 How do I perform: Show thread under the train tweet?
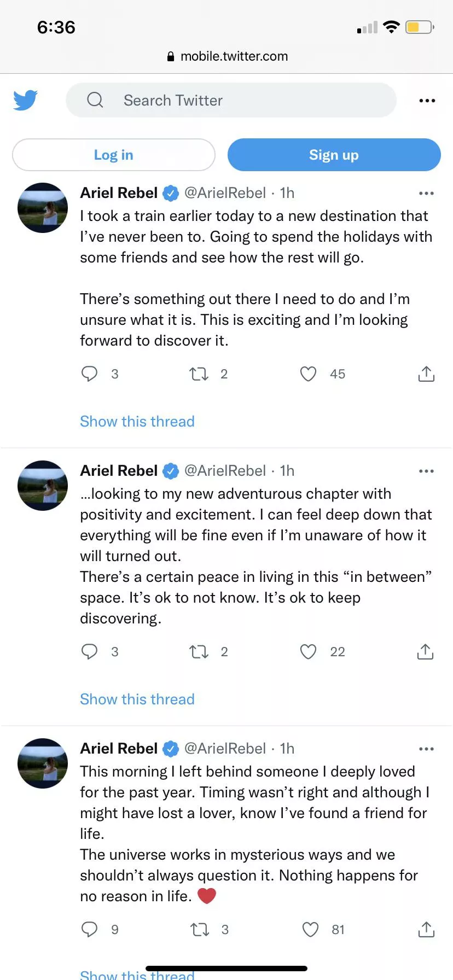pos(137,422)
